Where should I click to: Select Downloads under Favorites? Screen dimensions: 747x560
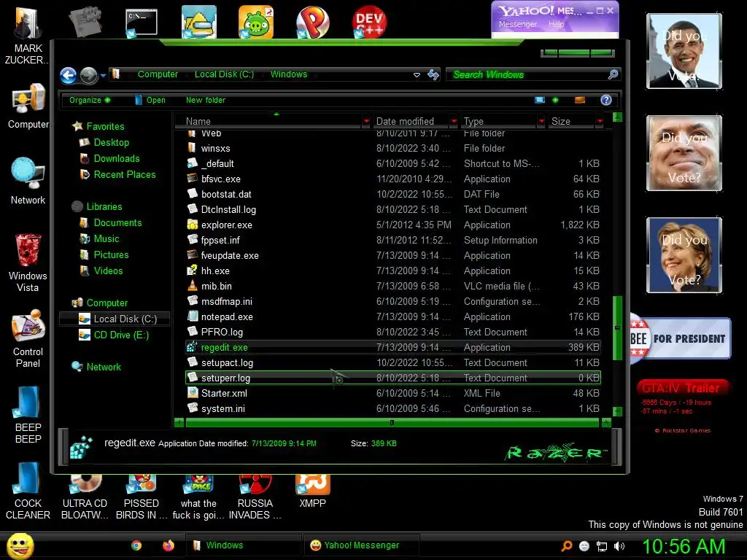pyautogui.click(x=116, y=158)
